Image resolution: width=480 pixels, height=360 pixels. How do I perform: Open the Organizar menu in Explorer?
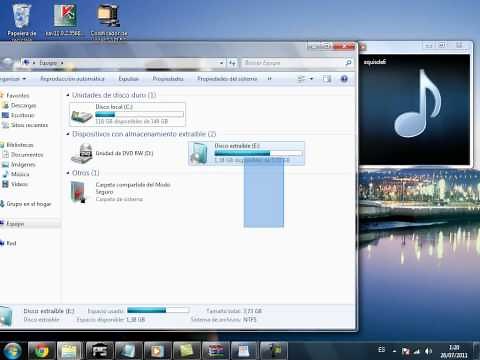(x=13, y=79)
